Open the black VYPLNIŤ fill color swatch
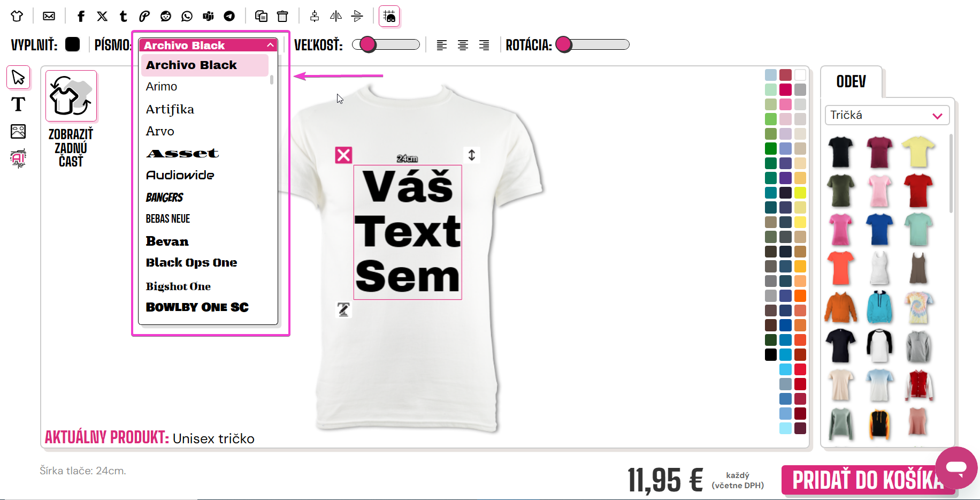Image resolution: width=980 pixels, height=500 pixels. click(x=73, y=44)
